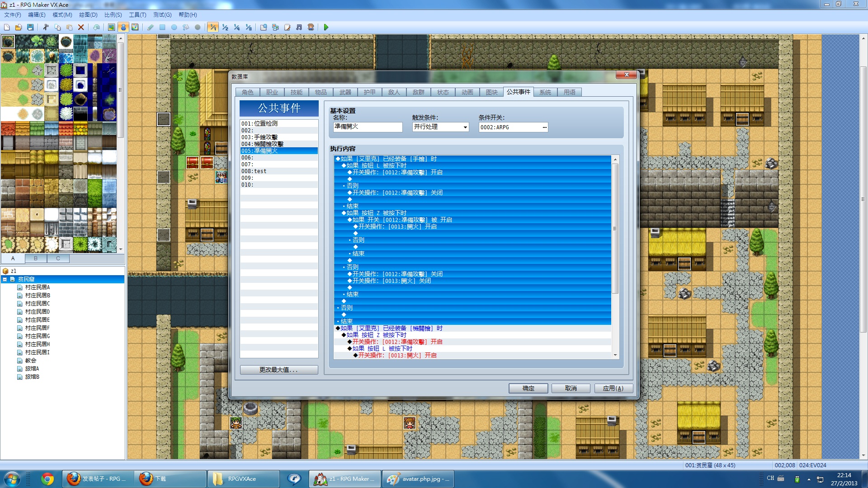
Task: Select map 旅馆B in the tree
Action: click(x=32, y=377)
